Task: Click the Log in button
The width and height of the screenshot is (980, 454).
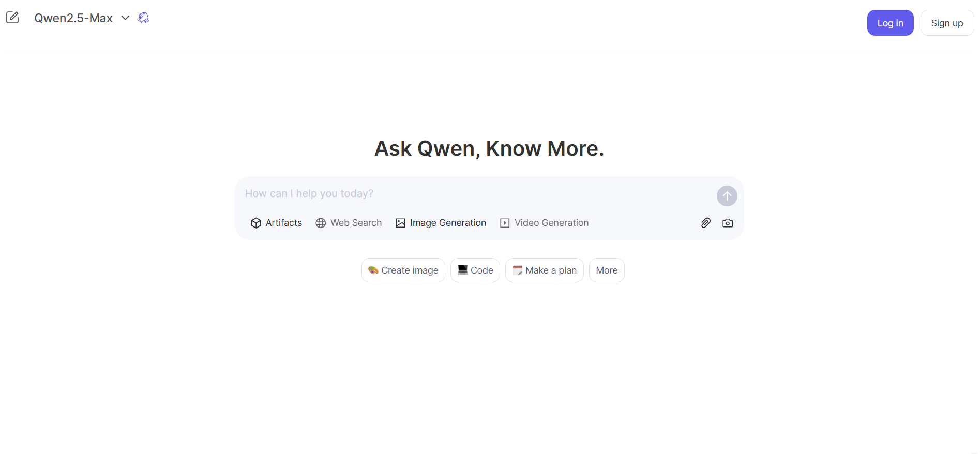Action: point(890,23)
